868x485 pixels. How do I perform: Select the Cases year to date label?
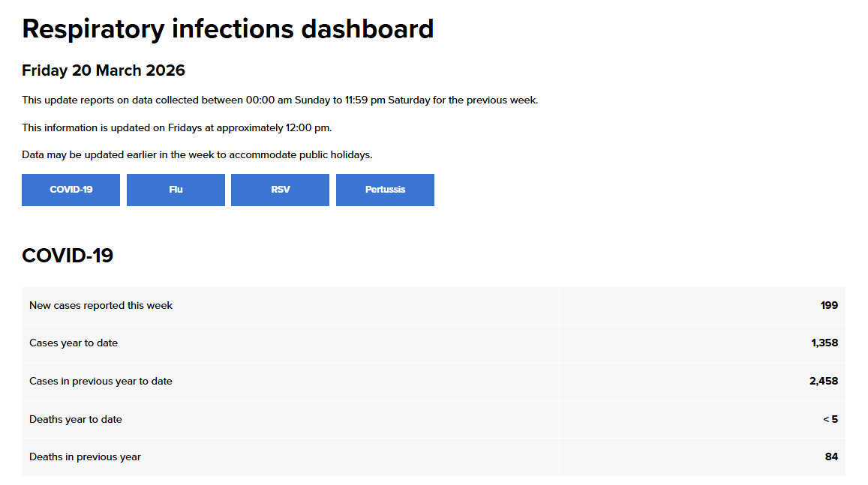pyautogui.click(x=74, y=343)
